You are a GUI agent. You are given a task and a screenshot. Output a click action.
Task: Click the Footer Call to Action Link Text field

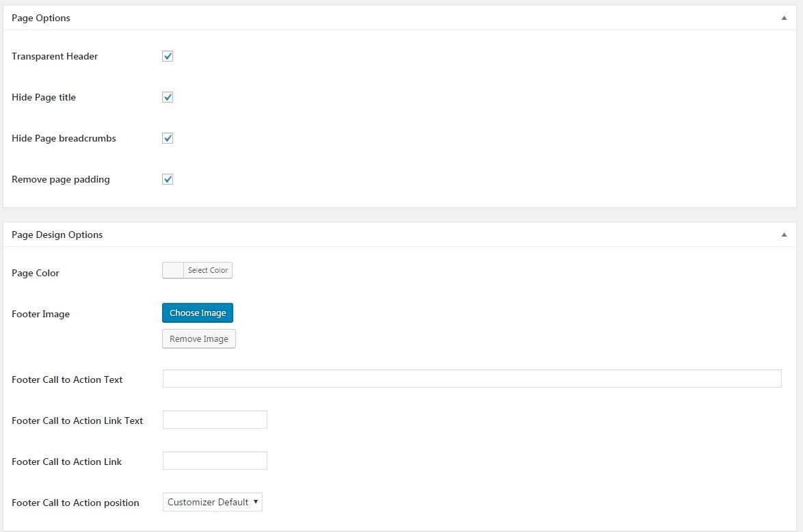215,420
